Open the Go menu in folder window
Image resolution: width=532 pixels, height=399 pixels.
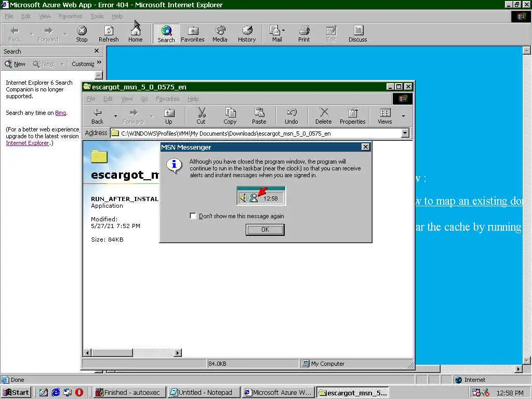pyautogui.click(x=144, y=99)
